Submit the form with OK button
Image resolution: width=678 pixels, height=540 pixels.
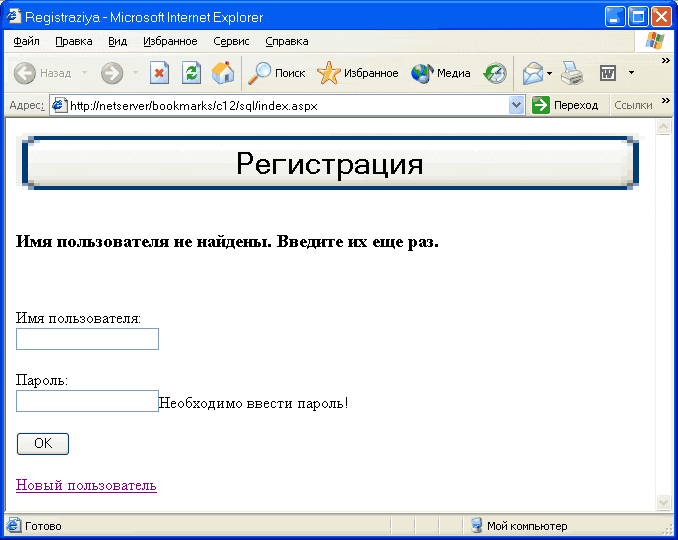pyautogui.click(x=43, y=444)
